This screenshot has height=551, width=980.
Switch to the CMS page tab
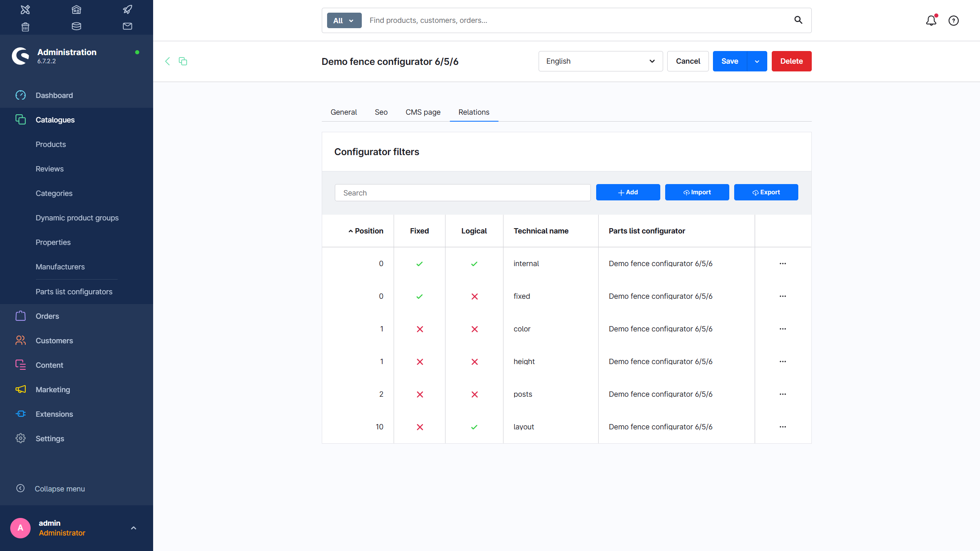tap(423, 112)
